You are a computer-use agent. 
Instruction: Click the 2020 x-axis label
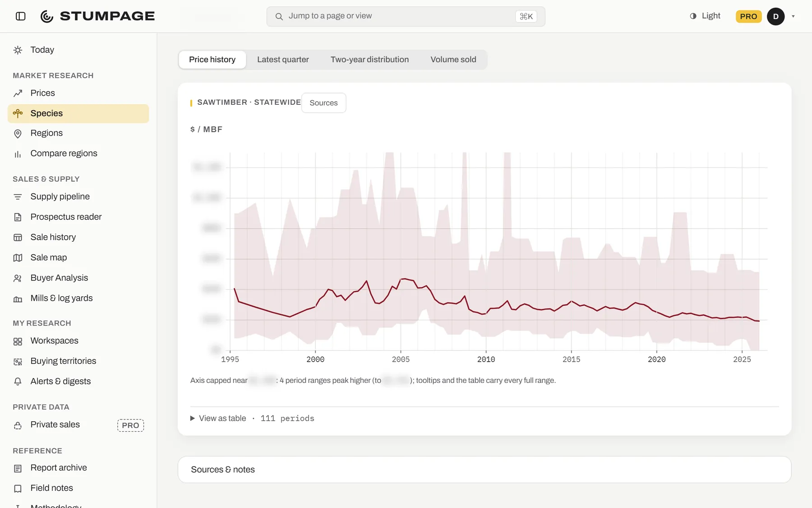coord(656,359)
